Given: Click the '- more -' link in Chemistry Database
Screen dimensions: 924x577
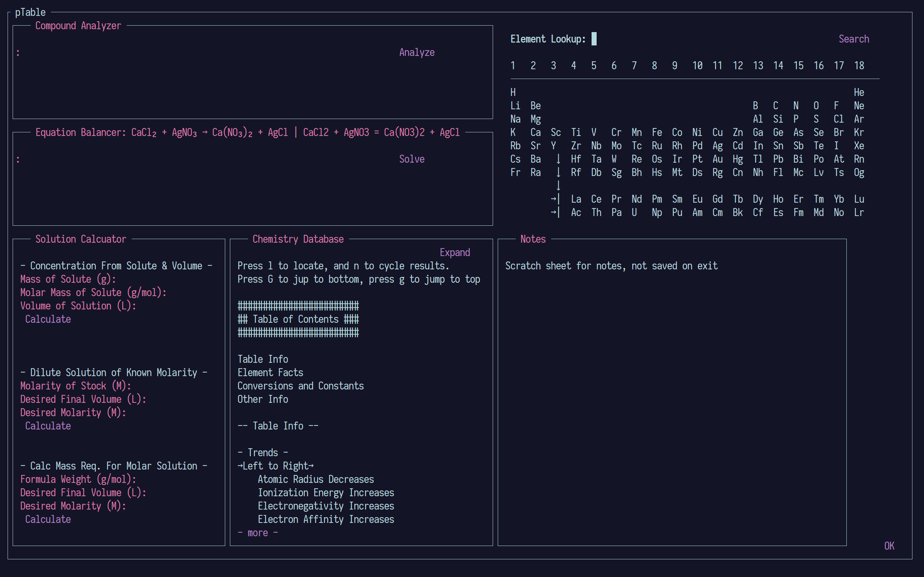Looking at the screenshot, I should point(258,533).
